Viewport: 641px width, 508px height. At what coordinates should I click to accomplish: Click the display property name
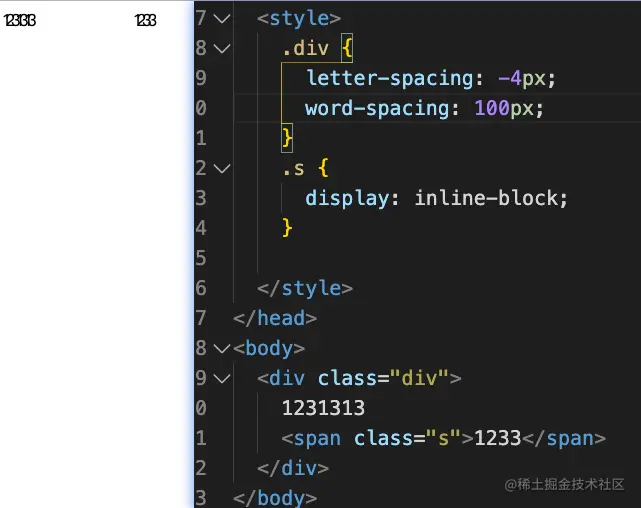[347, 199]
